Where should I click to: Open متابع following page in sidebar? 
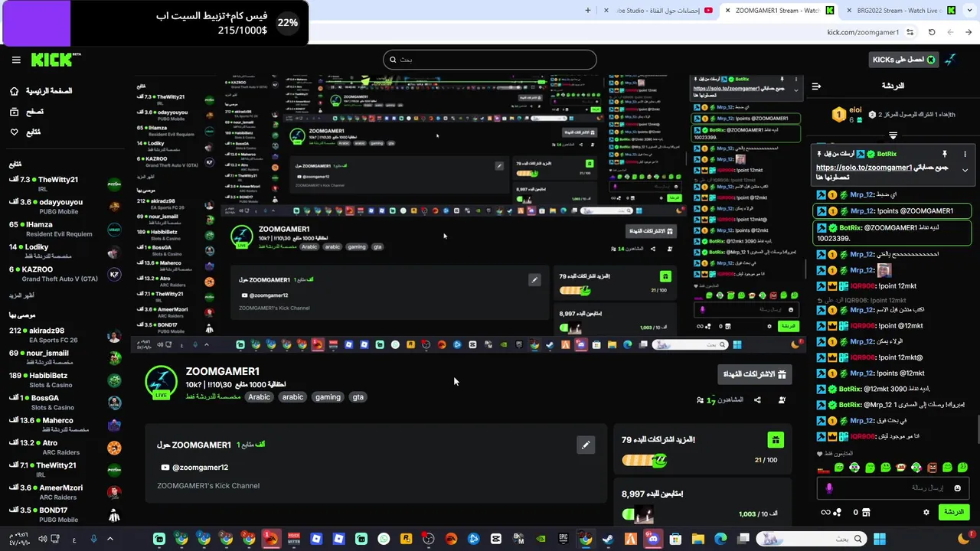[x=24, y=132]
